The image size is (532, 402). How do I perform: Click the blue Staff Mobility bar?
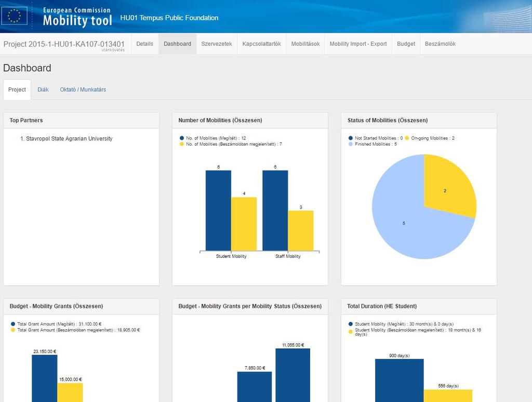pyautogui.click(x=275, y=211)
